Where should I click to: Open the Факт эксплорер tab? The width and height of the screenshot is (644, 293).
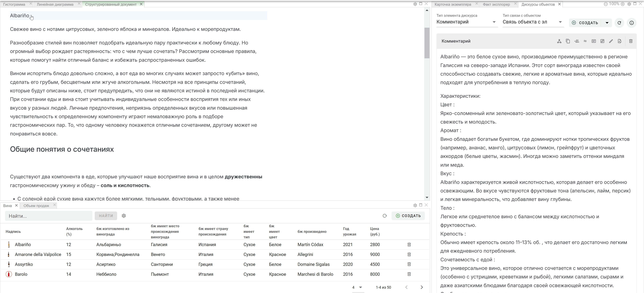(x=496, y=4)
